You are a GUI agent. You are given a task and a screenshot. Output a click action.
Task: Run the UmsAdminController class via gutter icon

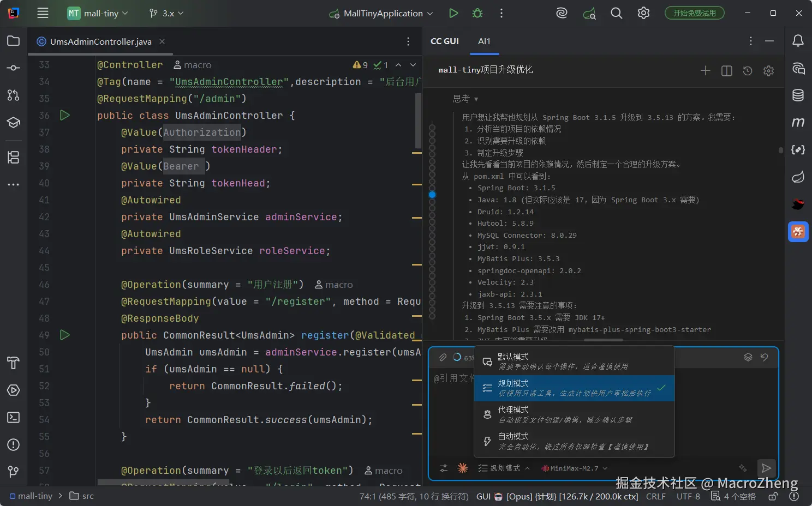[x=65, y=115]
